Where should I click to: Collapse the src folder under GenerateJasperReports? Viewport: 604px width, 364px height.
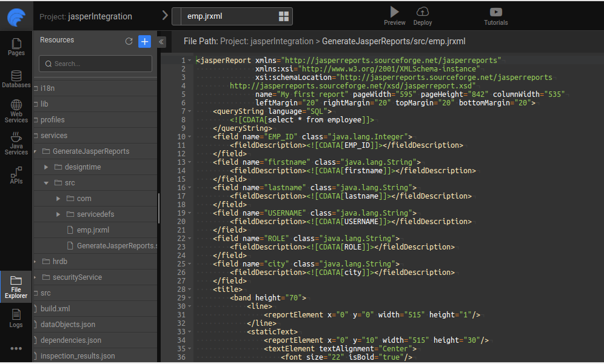(47, 183)
